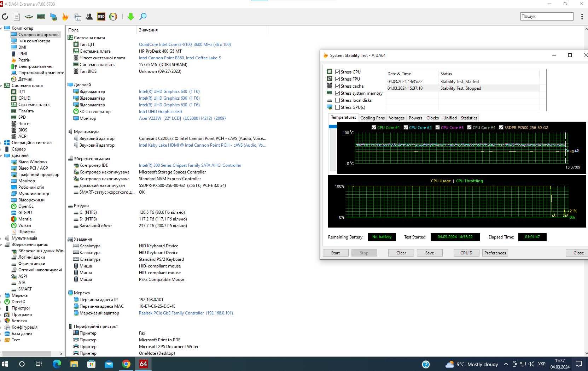Viewport: 588px width, 371px height.
Task: Click the Save button
Action: [430, 253]
